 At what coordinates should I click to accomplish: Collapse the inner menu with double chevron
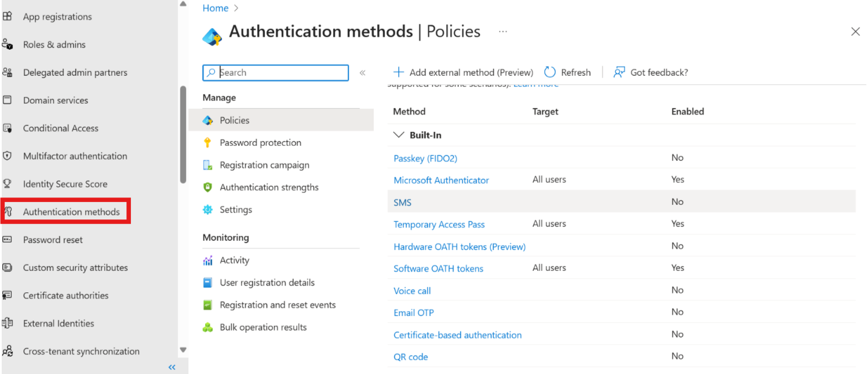363,73
